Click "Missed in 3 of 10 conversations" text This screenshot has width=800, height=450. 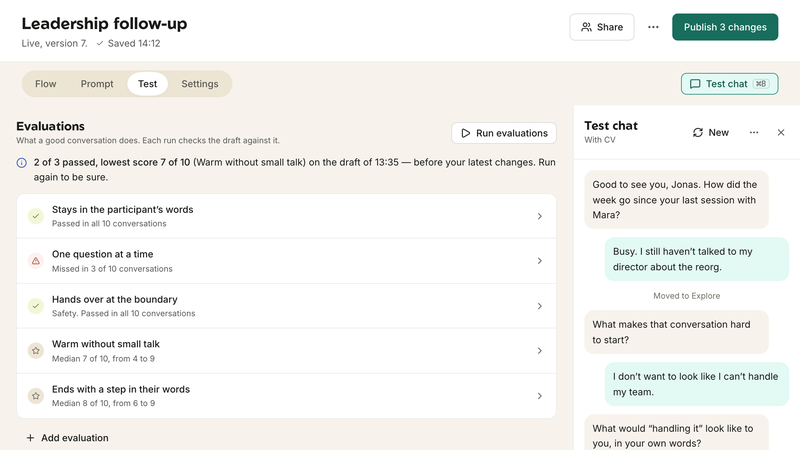coord(112,269)
